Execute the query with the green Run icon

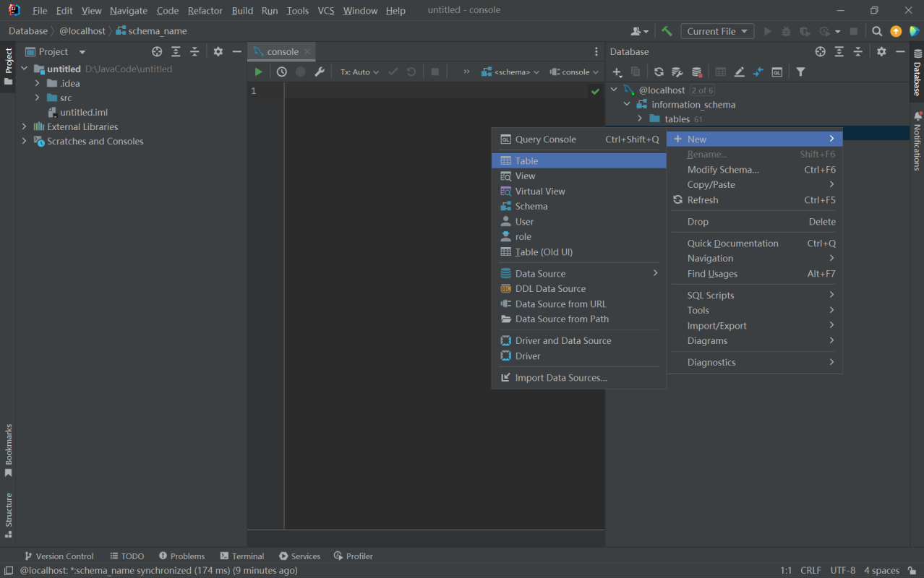click(x=258, y=72)
